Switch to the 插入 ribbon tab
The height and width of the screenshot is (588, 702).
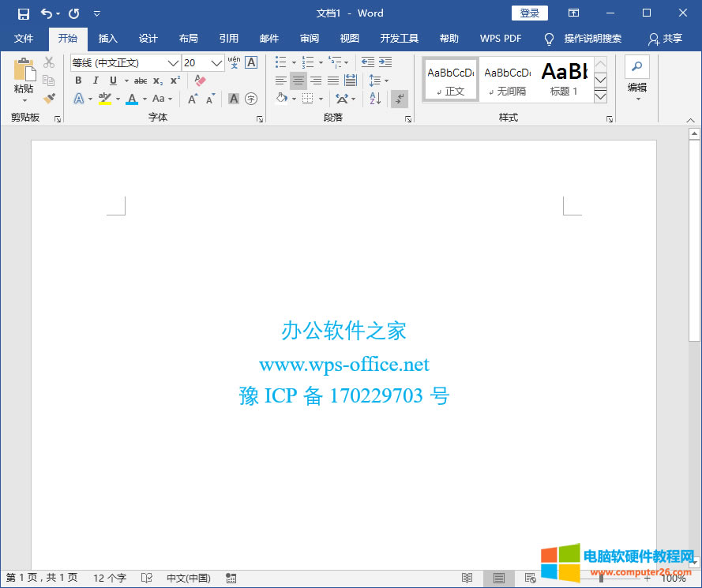point(107,38)
